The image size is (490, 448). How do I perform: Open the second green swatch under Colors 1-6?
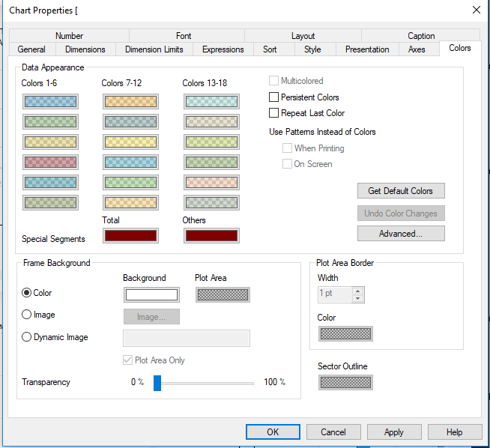[x=50, y=122]
